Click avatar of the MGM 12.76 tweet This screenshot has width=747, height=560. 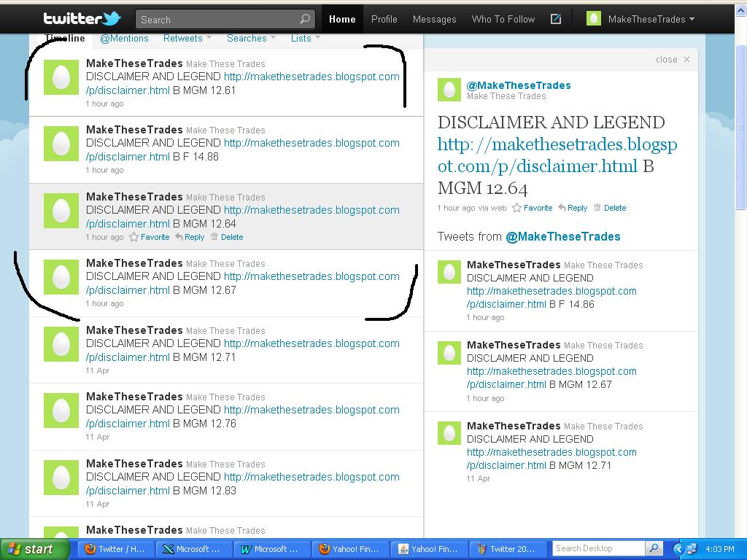coord(61,411)
